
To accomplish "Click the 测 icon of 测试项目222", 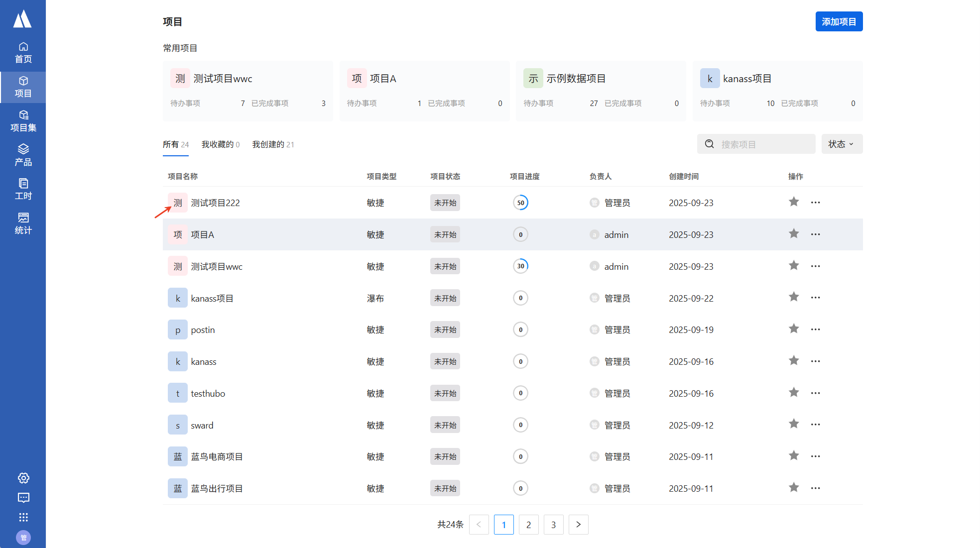I will [x=178, y=203].
